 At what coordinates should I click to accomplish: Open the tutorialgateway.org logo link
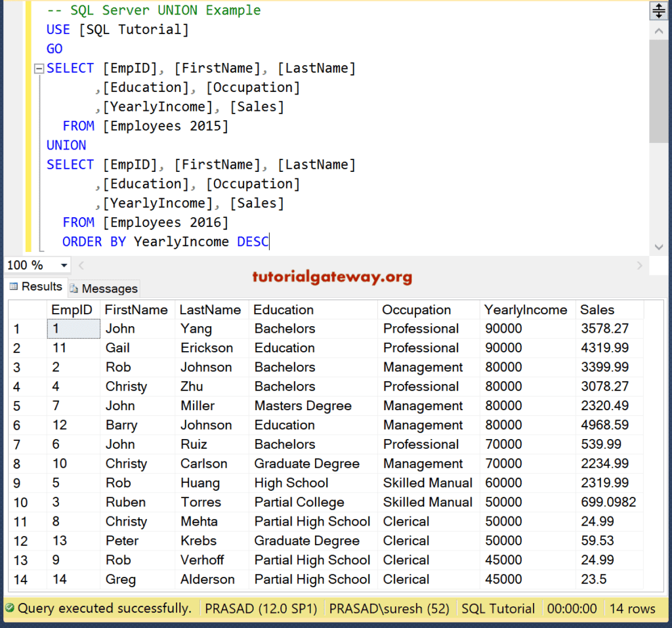[332, 278]
